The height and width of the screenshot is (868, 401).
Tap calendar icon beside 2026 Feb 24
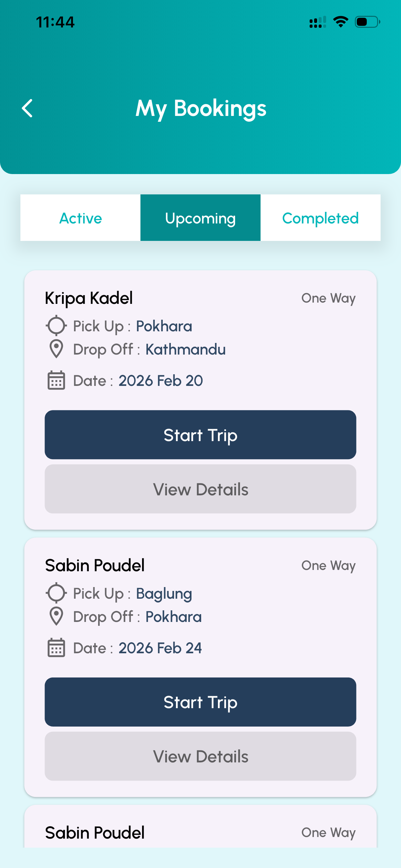56,647
